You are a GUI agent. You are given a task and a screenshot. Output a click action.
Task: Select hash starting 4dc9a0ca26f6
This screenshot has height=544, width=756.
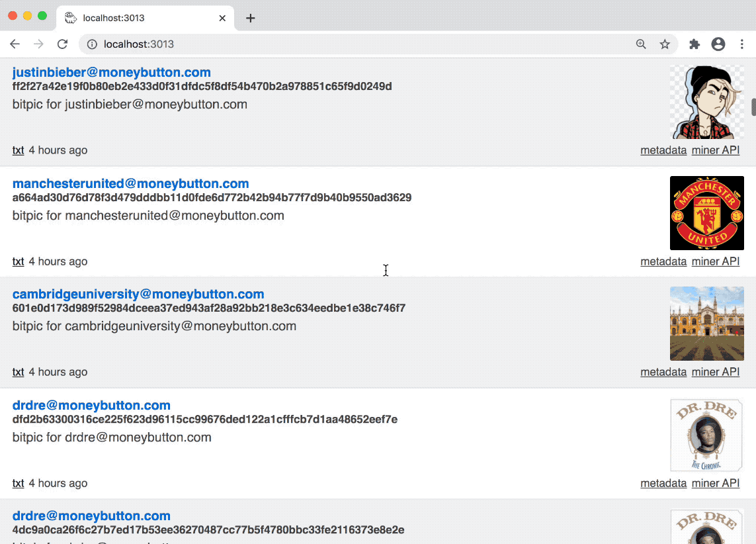tap(208, 530)
